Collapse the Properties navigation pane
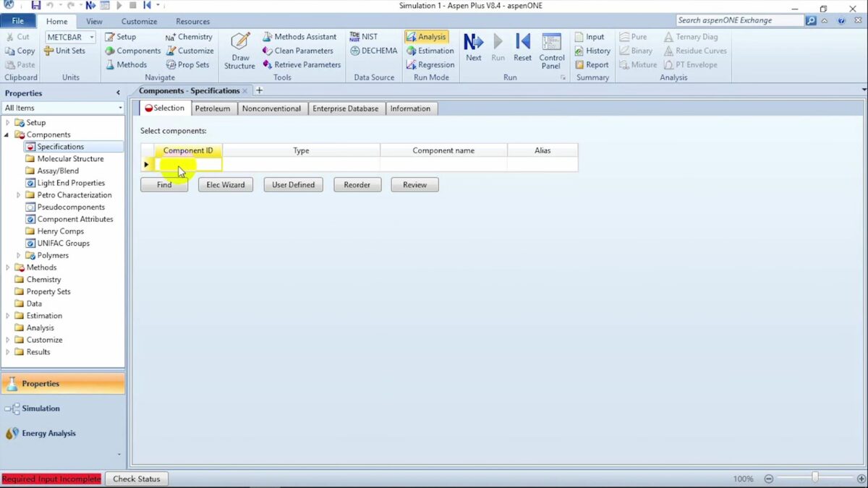This screenshot has height=488, width=868. (x=118, y=93)
